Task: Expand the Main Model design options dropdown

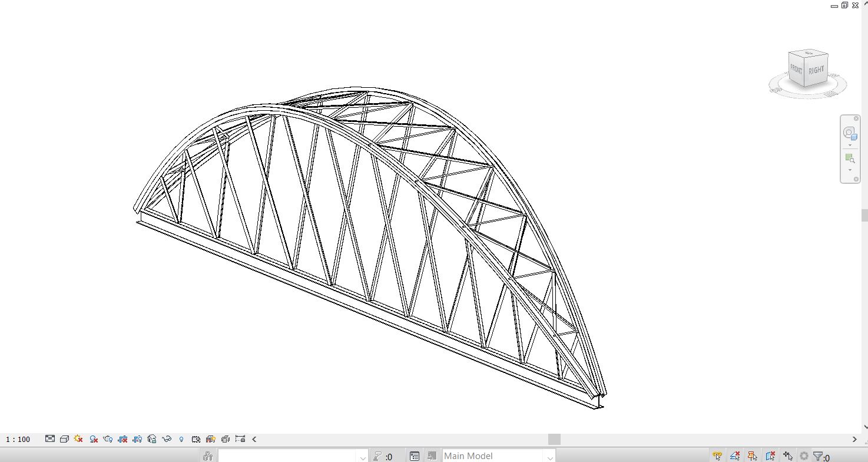Action: [549, 456]
